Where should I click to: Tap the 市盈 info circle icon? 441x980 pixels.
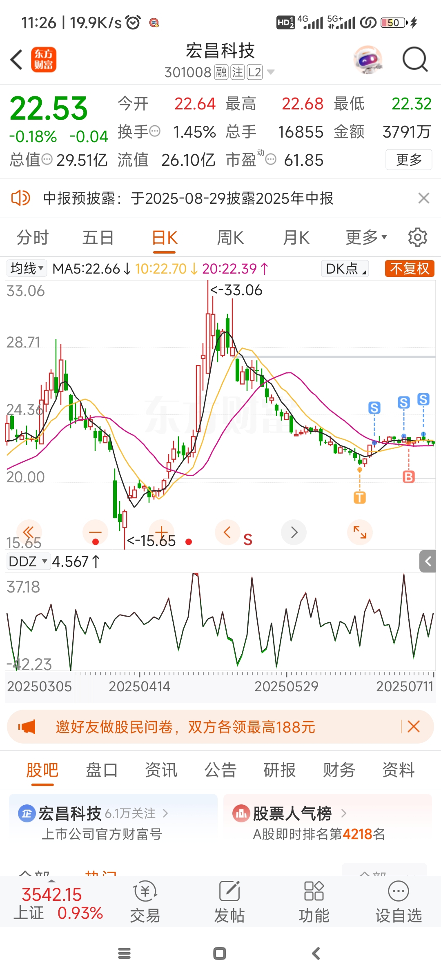tap(271, 159)
